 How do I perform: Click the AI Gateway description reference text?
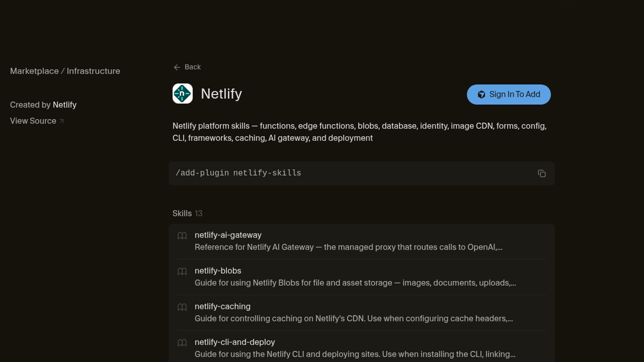click(x=348, y=247)
